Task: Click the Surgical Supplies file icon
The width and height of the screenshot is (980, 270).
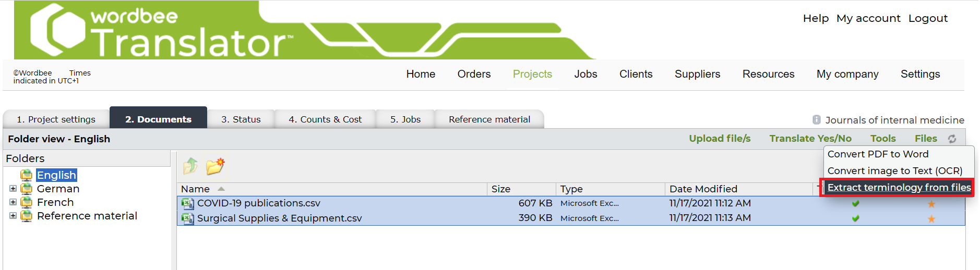Action: tap(187, 218)
